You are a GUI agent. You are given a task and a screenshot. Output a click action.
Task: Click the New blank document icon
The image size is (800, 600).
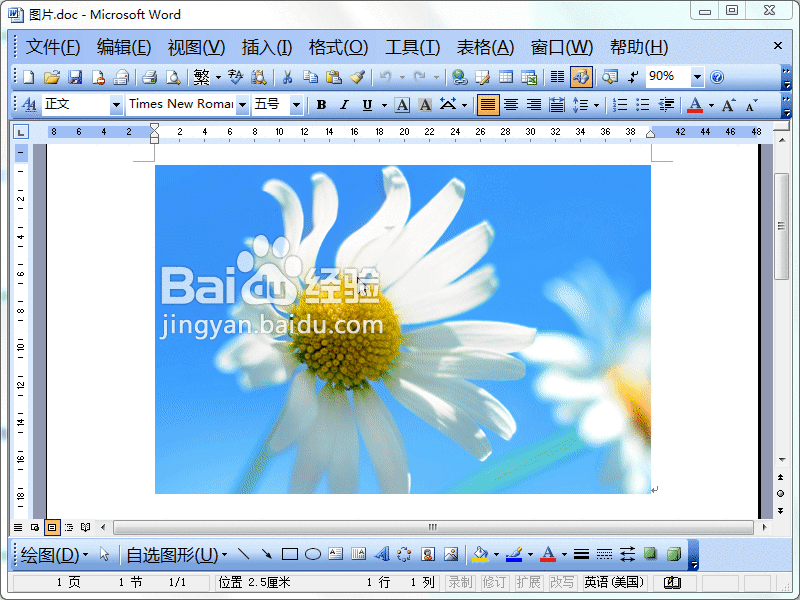[x=29, y=78]
